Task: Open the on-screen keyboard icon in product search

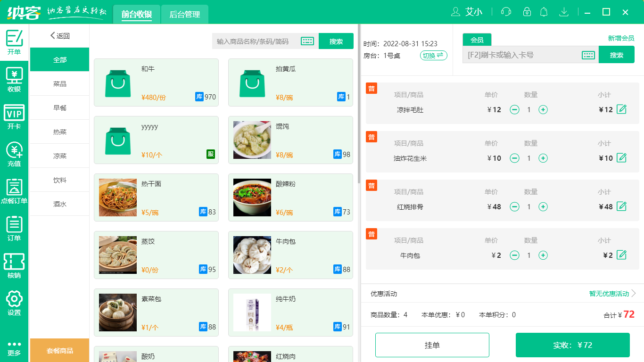Action: click(x=307, y=41)
